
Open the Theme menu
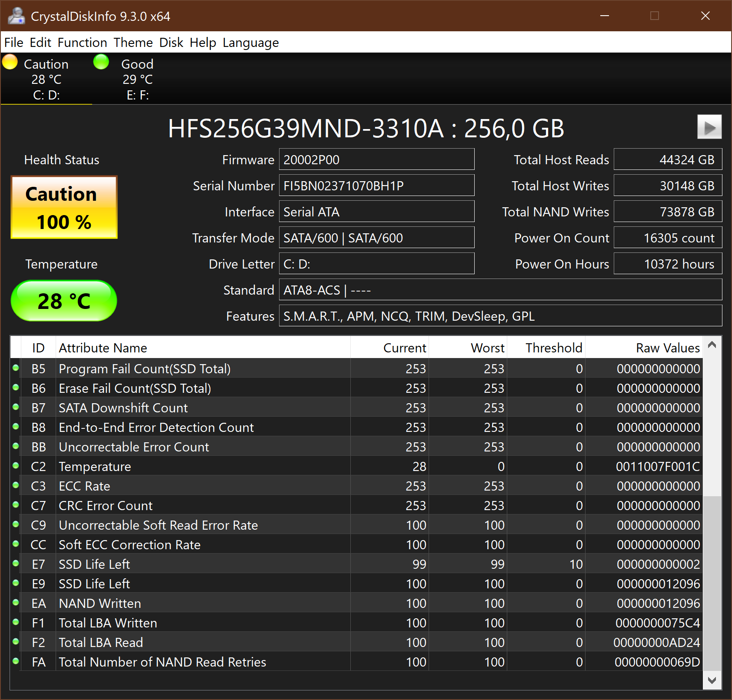tap(133, 43)
